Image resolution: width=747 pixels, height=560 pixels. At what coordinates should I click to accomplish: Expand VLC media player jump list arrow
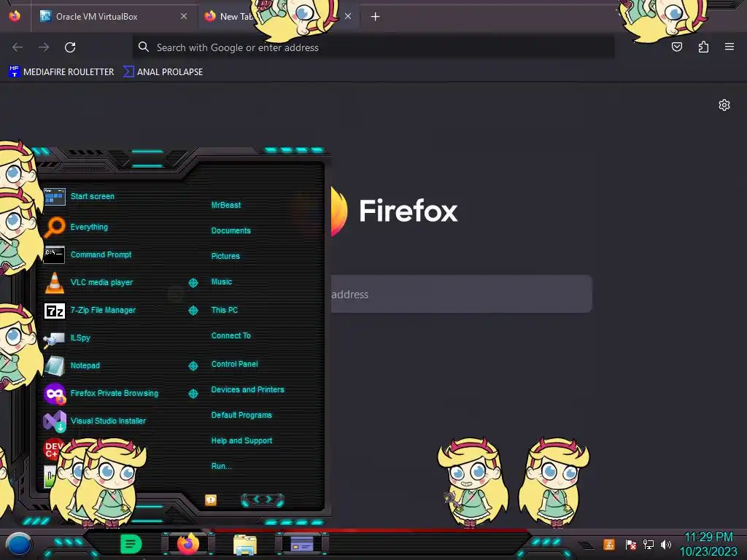point(193,283)
